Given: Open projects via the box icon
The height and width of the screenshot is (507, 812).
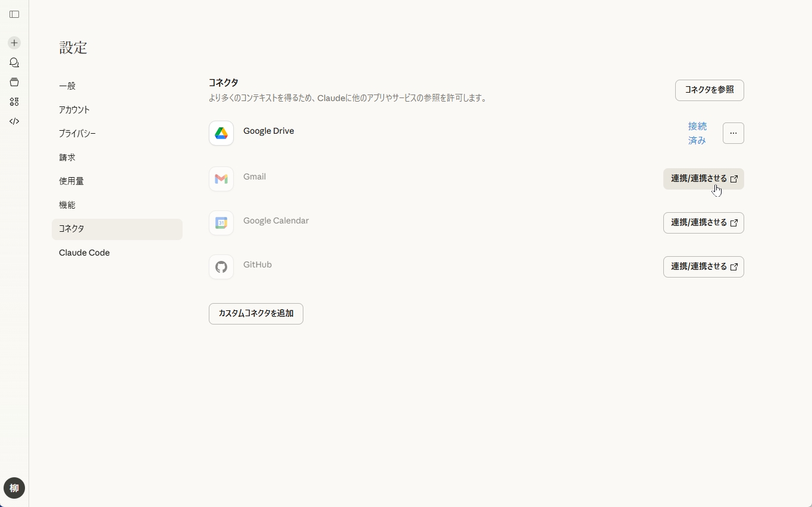Looking at the screenshot, I should pyautogui.click(x=14, y=82).
